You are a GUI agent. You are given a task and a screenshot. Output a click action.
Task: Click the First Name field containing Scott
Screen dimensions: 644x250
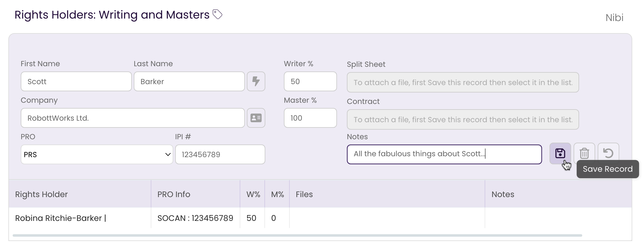tap(76, 81)
